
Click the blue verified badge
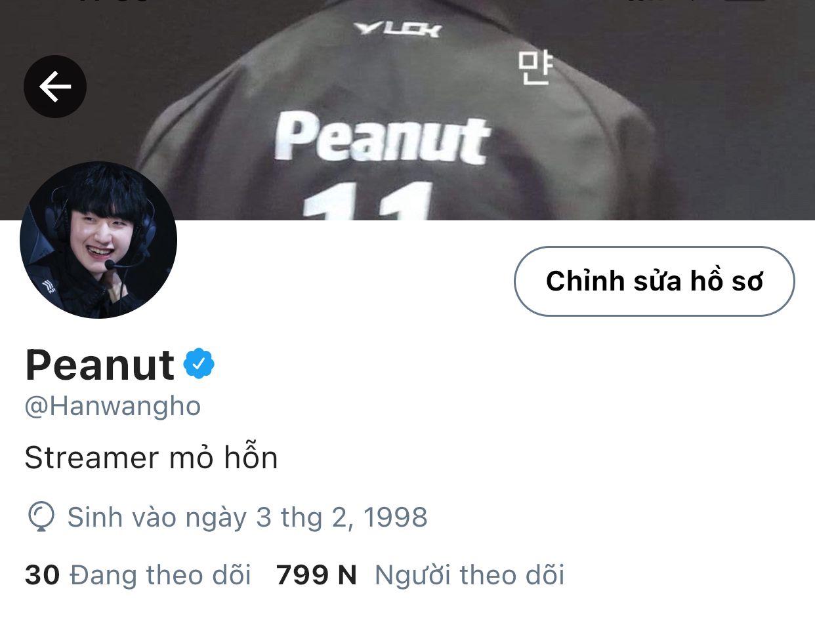click(x=199, y=363)
